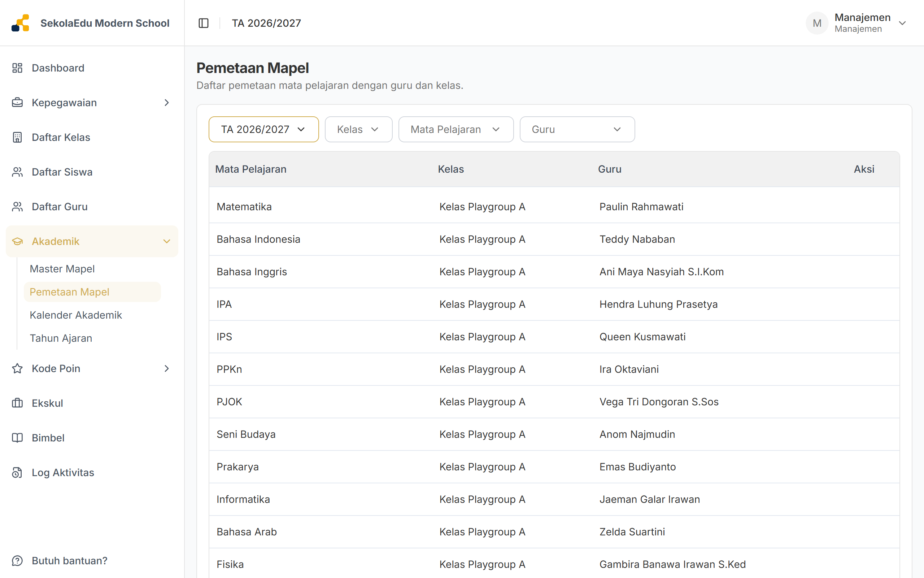924x578 pixels.
Task: Click the Matematika table cell
Action: click(244, 206)
